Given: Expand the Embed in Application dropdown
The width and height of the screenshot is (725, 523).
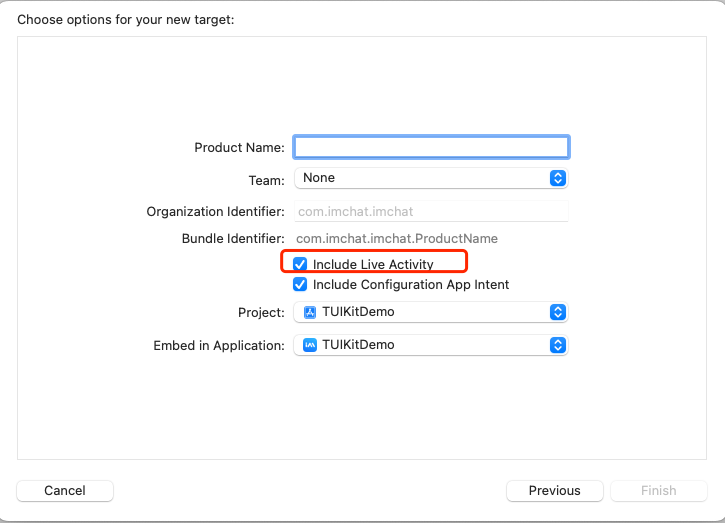Looking at the screenshot, I should 430,345.
